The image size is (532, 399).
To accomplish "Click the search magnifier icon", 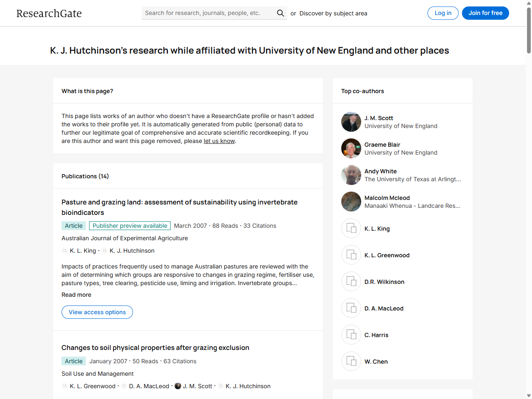I will 280,13.
